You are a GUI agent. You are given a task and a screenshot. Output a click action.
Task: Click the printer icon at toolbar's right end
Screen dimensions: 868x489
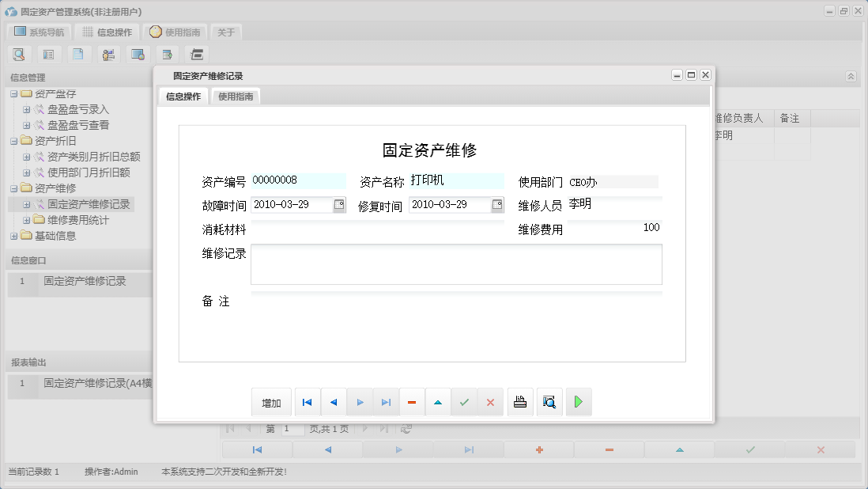click(x=196, y=54)
